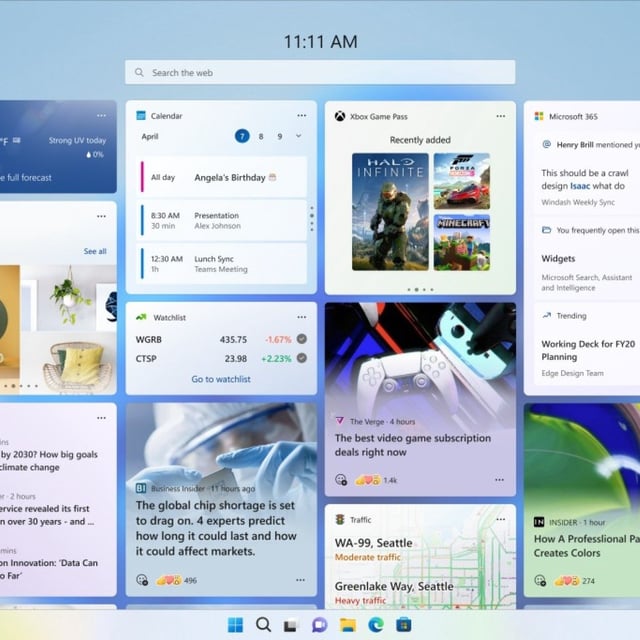React to The Verge game deals article

[x=341, y=480]
